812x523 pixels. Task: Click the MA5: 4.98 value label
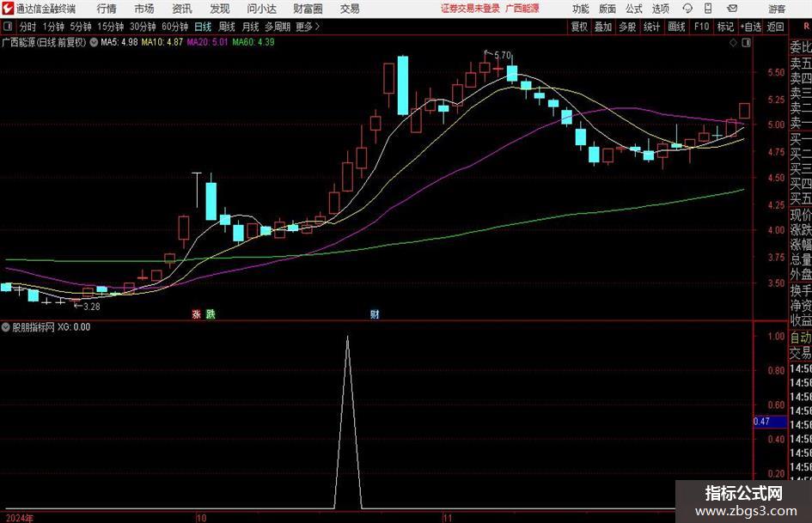pos(119,42)
